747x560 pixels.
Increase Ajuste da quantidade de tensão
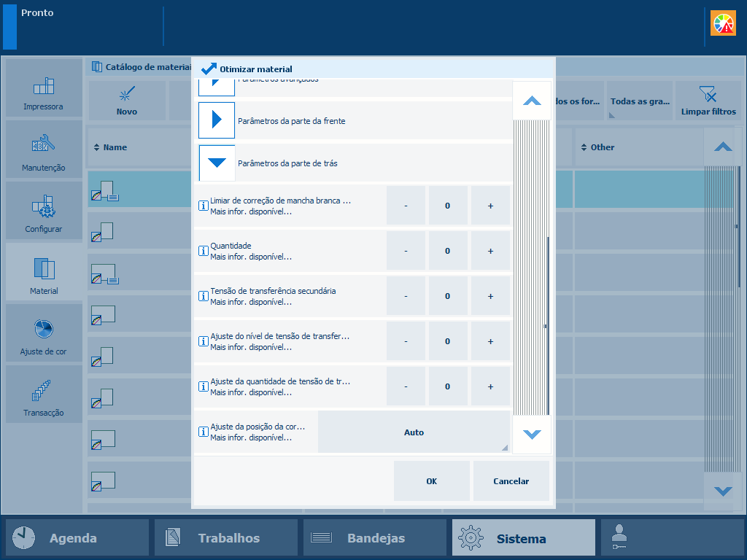coord(490,386)
